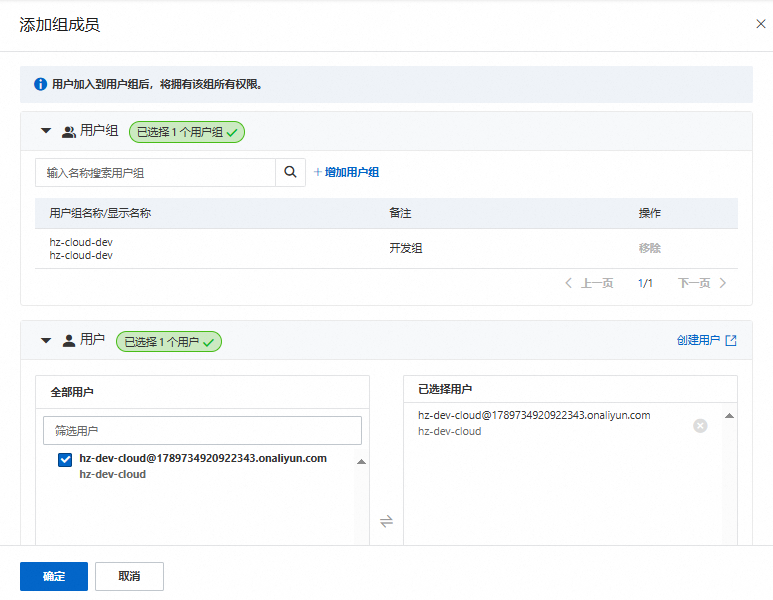Screen dimensions: 773x600
Task: Uncheck hz-dev-cloud user checkbox
Action: 65,460
